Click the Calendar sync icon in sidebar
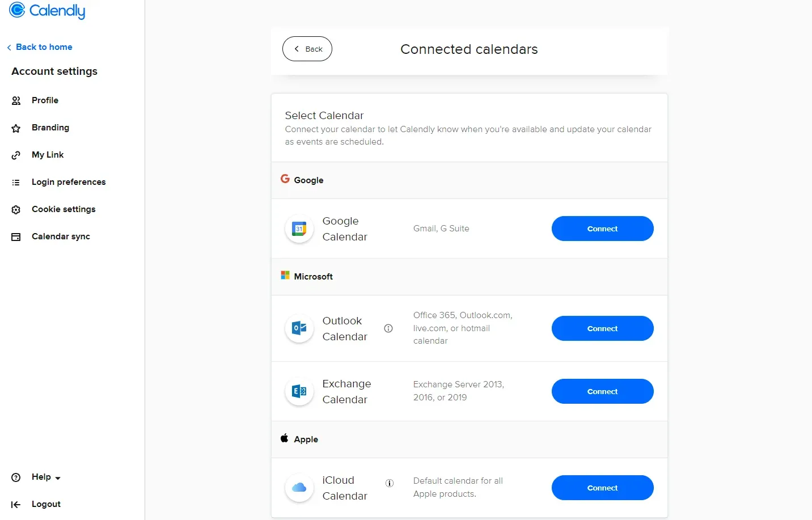Image resolution: width=812 pixels, height=520 pixels. click(x=16, y=236)
